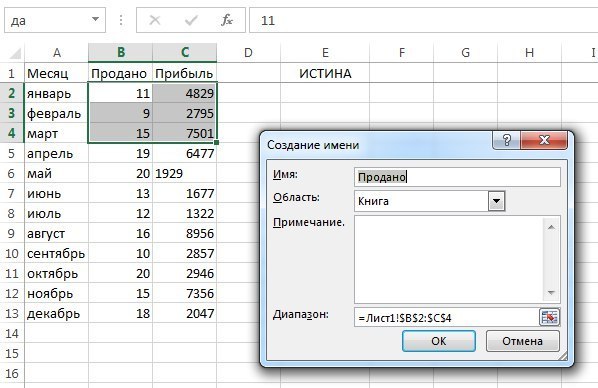Click the fill handle of the selection
Image resolution: width=598 pixels, height=388 pixels.
point(217,143)
